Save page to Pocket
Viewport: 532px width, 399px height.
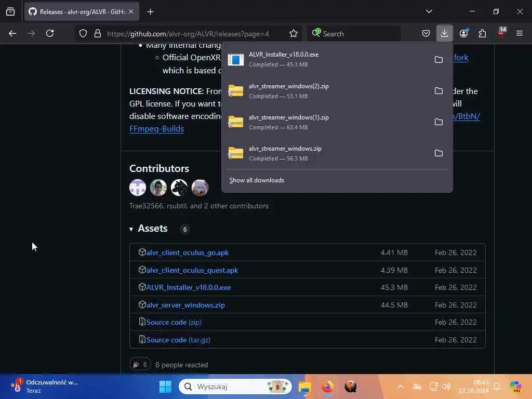point(426,34)
